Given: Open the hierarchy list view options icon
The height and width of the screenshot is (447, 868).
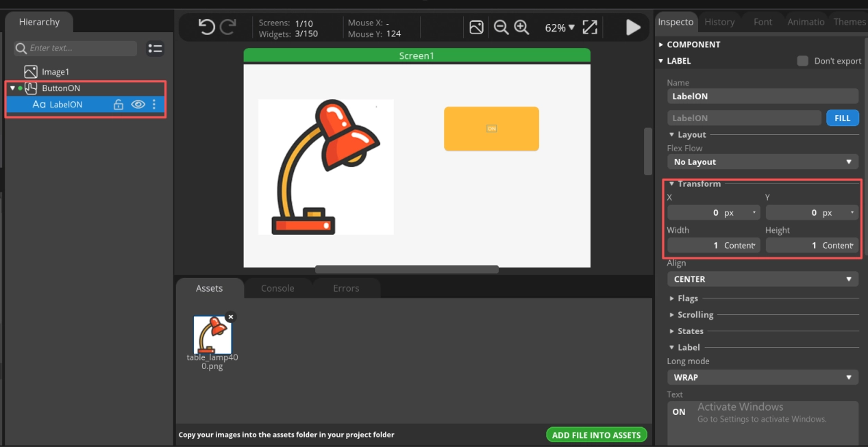Looking at the screenshot, I should click(156, 49).
